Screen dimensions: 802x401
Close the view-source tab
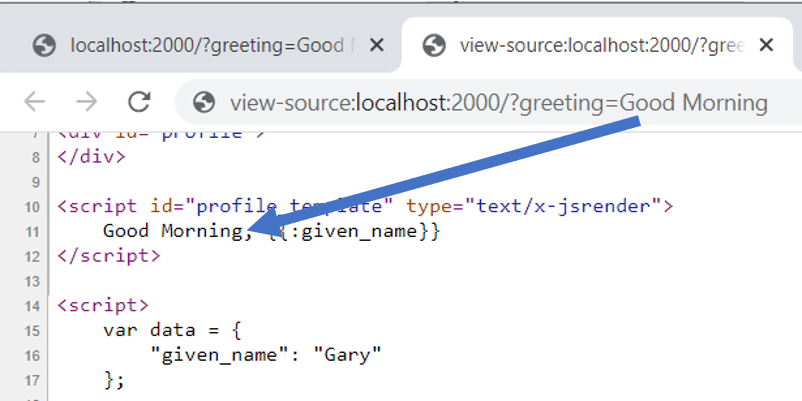(767, 45)
